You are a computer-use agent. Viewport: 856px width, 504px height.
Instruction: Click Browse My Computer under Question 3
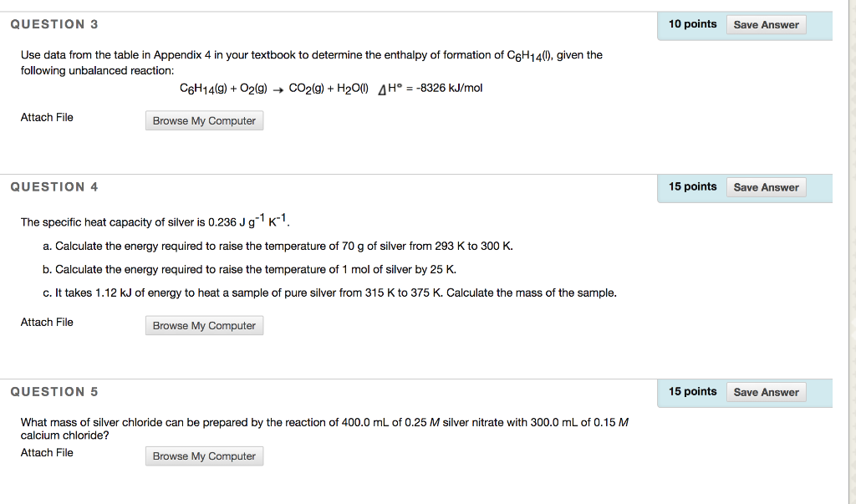(x=204, y=120)
